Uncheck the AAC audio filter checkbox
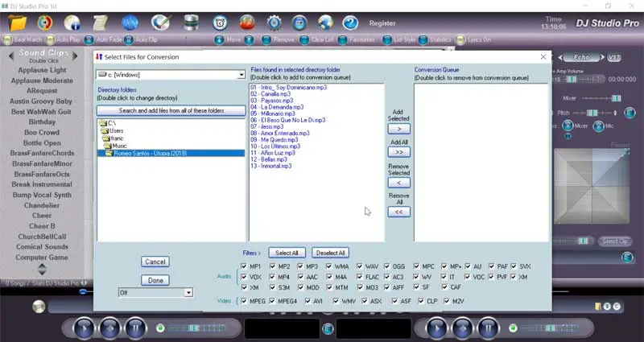The height and width of the screenshot is (342, 644). point(300,277)
